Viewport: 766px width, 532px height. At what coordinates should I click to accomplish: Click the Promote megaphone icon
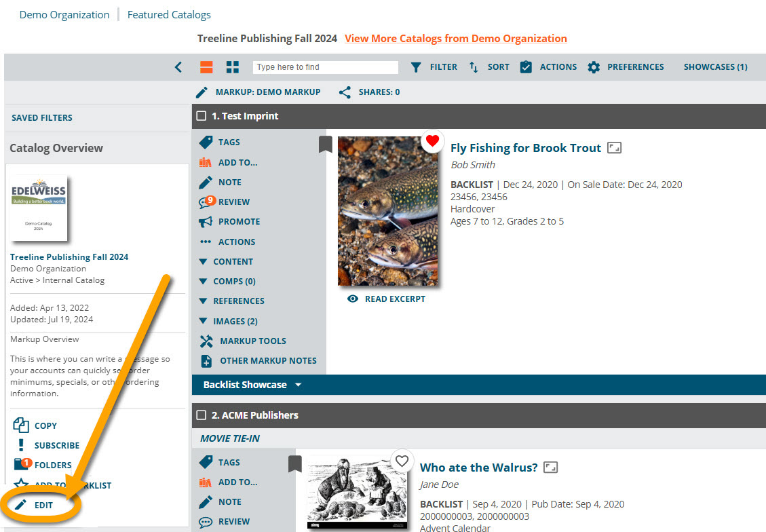(206, 222)
